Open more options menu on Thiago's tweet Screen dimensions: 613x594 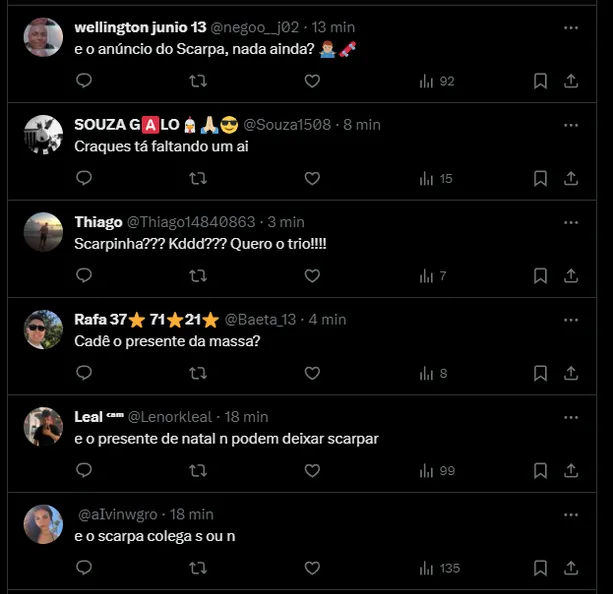(x=571, y=223)
